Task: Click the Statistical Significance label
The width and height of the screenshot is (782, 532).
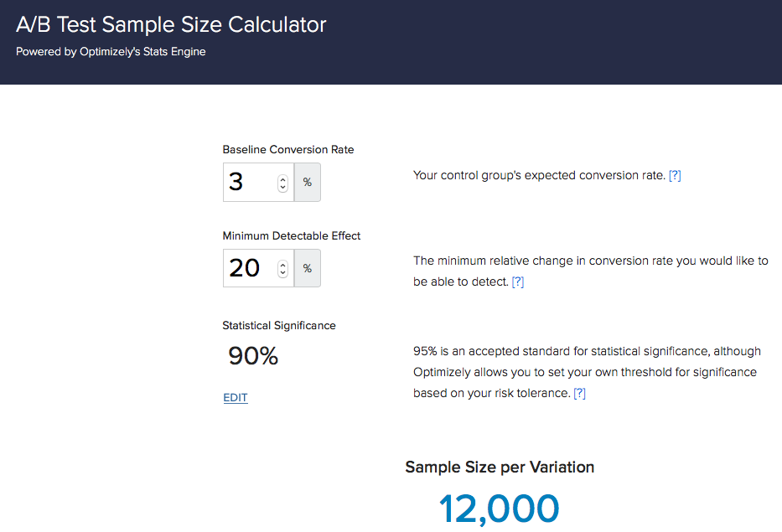Action: [279, 326]
